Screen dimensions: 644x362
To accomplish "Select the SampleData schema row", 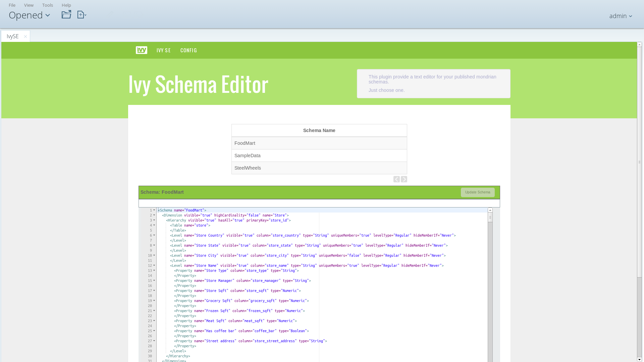I will tap(319, 156).
